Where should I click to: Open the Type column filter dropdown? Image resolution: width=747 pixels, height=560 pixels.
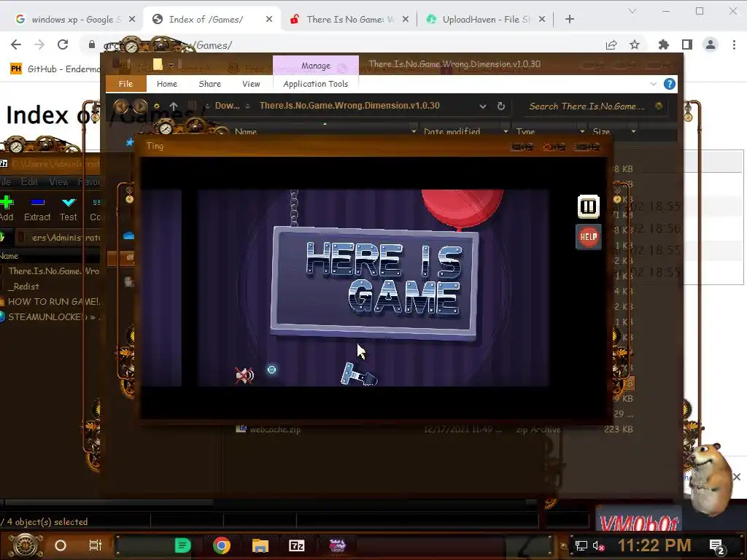pyautogui.click(x=581, y=131)
